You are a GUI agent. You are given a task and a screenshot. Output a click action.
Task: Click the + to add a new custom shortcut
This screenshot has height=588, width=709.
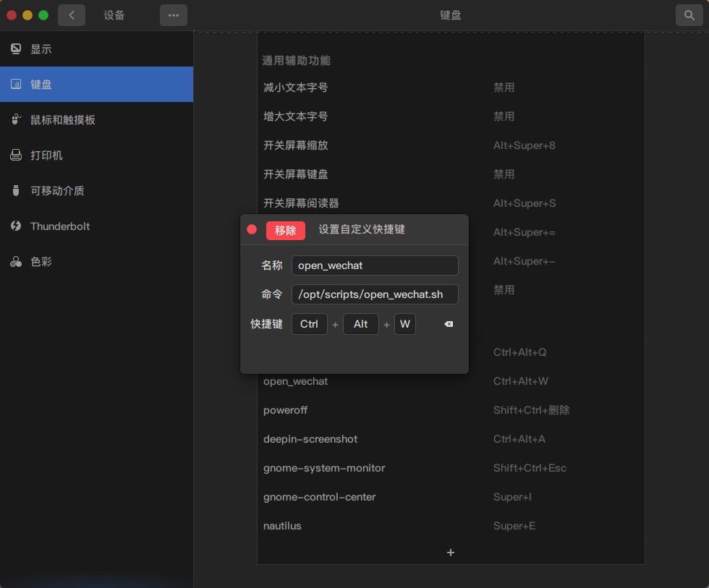[x=451, y=553]
